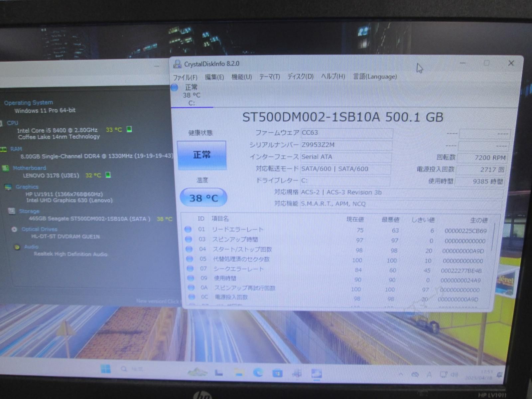Open the Windows Start button
532x399 pixels.
point(106,368)
